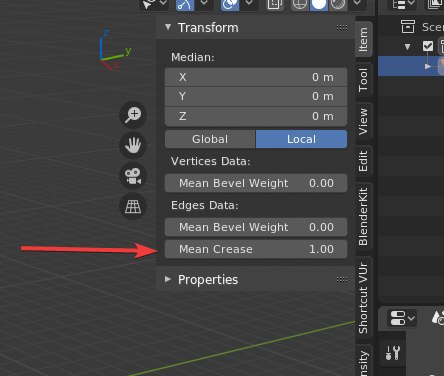Open the overlays options dropdown arrow

pos(249,4)
